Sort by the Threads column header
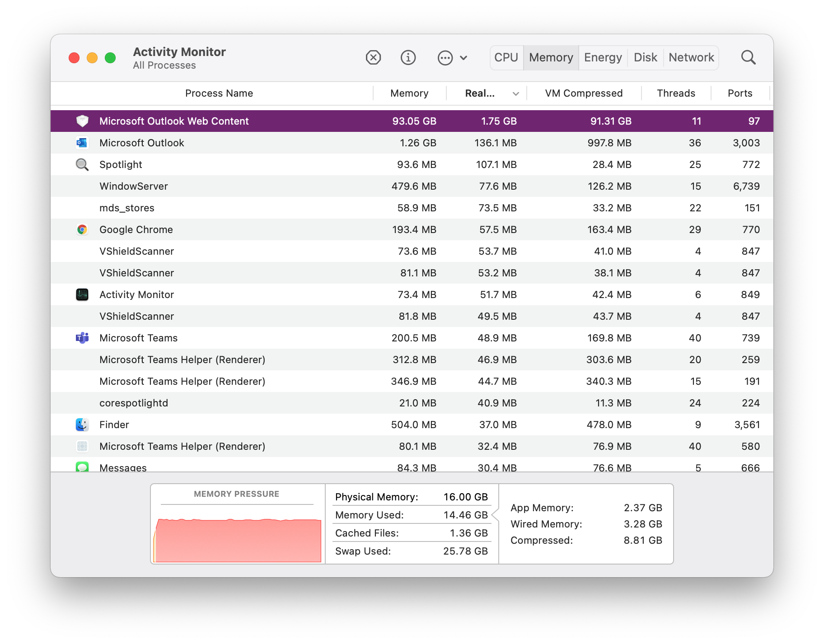This screenshot has height=644, width=824. pyautogui.click(x=676, y=93)
